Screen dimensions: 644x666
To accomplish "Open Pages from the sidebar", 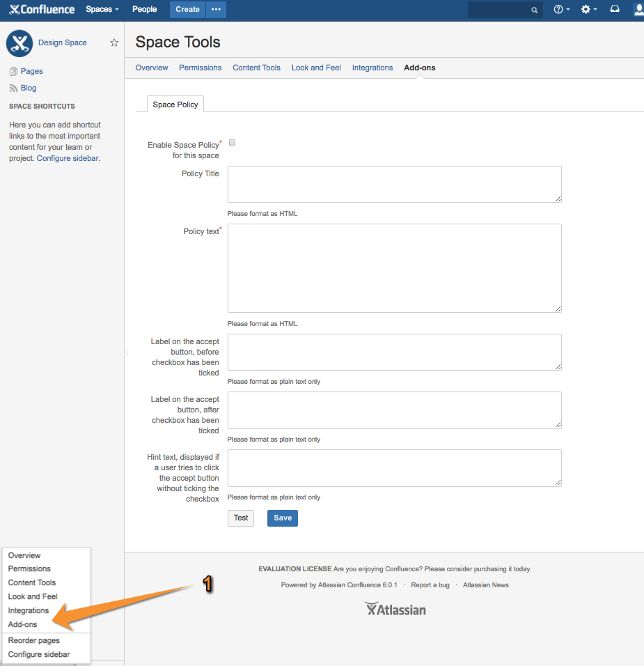I will click(31, 71).
